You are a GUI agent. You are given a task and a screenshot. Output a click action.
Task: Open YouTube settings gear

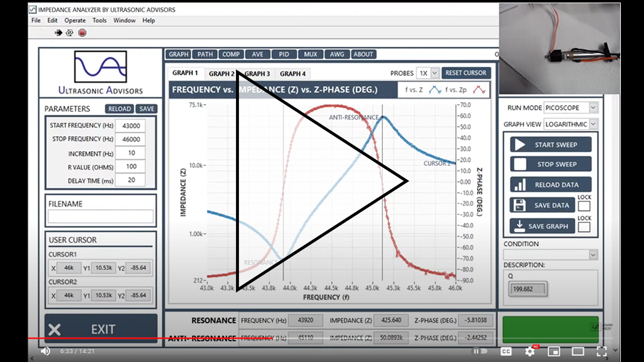click(x=530, y=351)
